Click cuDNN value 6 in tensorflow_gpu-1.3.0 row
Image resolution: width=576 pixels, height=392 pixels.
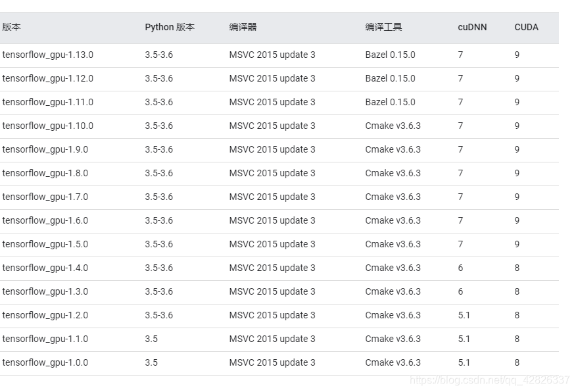[x=460, y=292]
